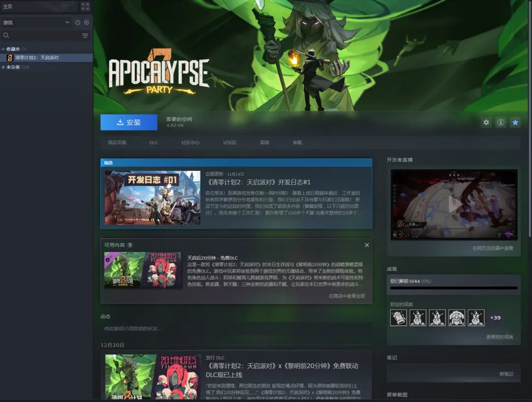532x402 pixels.
Task: Click the helmeted figure locked achievement icon
Action: point(457,318)
